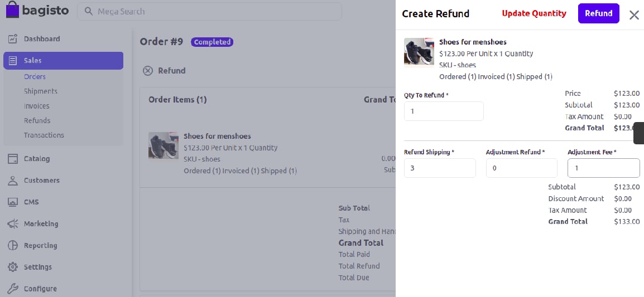Click the Create Refund title

[435, 14]
